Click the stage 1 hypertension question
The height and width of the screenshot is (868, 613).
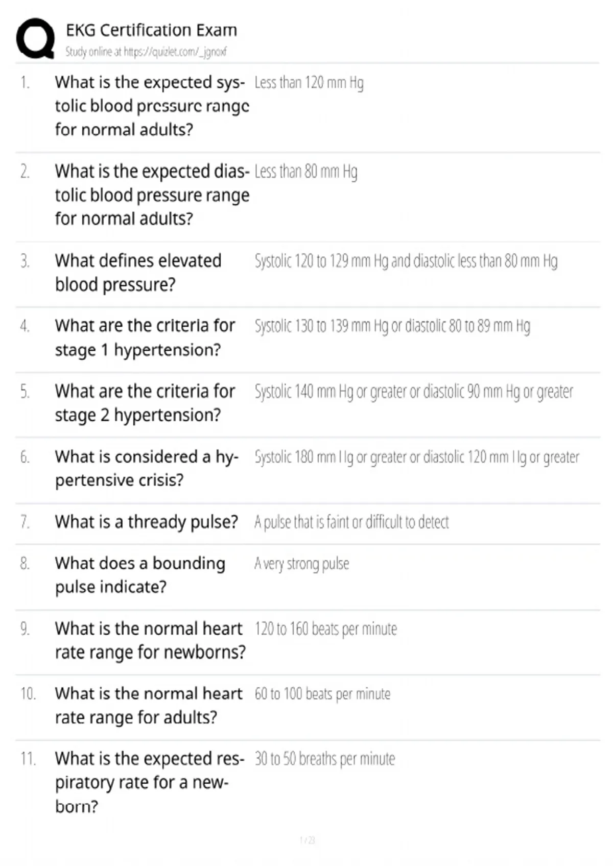tap(145, 337)
